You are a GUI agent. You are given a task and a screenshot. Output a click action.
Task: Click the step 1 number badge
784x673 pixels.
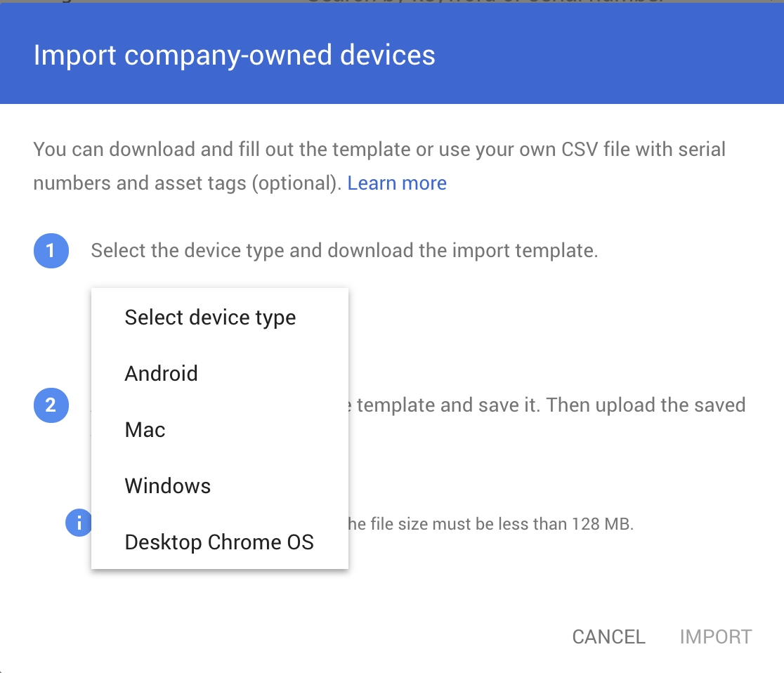point(51,251)
